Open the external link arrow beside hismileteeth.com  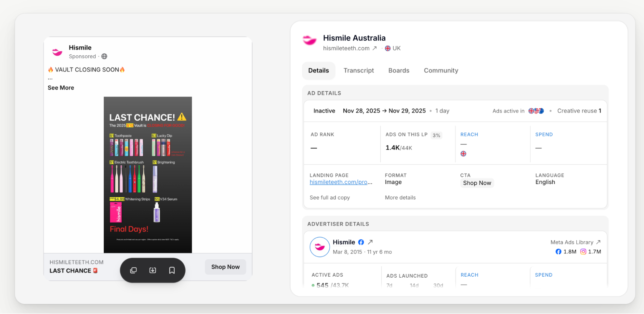click(375, 48)
